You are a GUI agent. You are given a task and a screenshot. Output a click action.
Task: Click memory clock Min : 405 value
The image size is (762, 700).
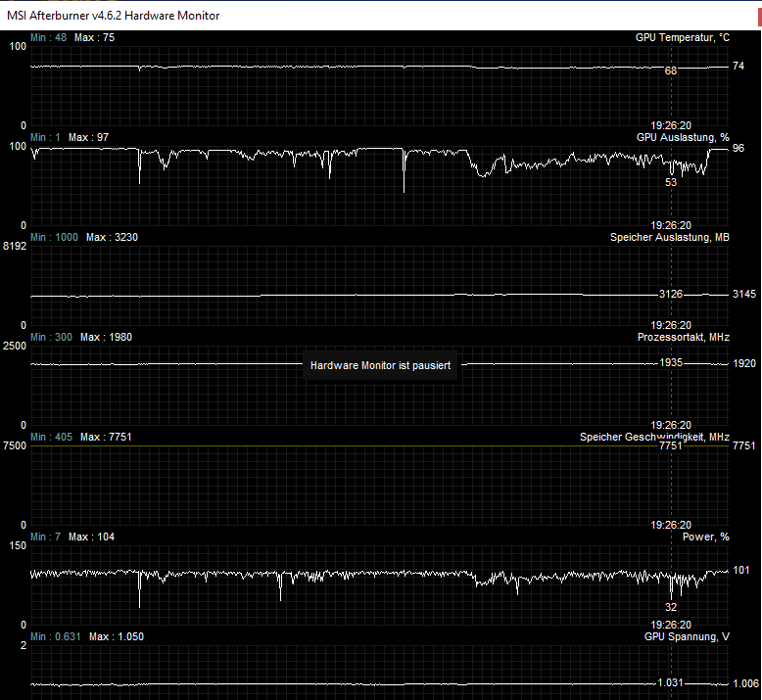click(51, 437)
